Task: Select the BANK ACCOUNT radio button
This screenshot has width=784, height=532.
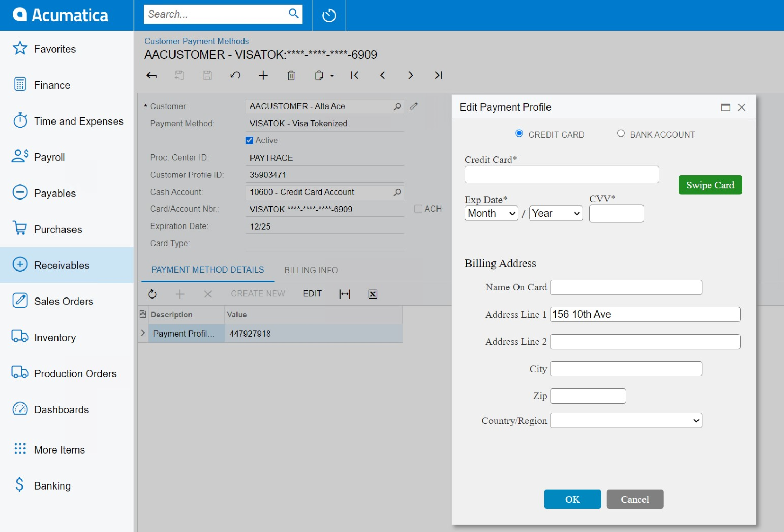Action: coord(621,133)
